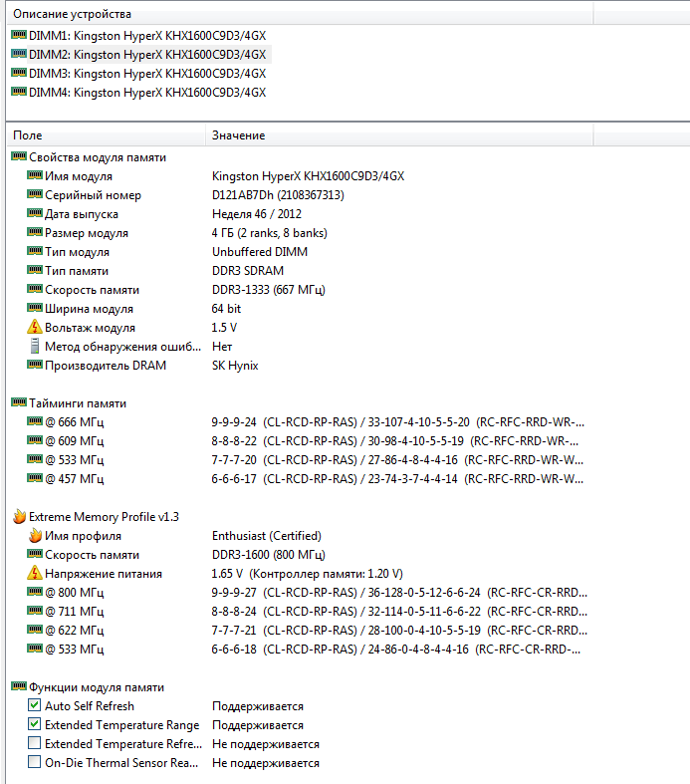
Task: Click the timing value starting with 6-6-6-17
Action: tap(397, 479)
